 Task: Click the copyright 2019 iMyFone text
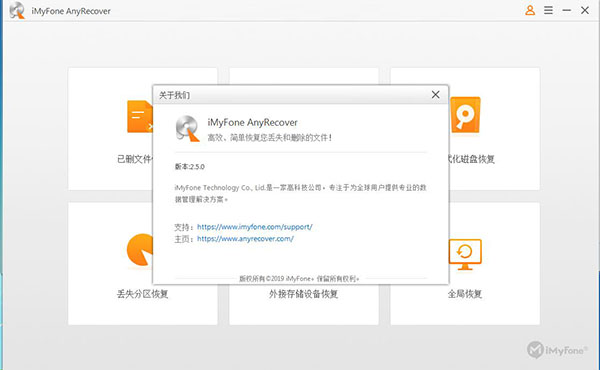tap(299, 279)
